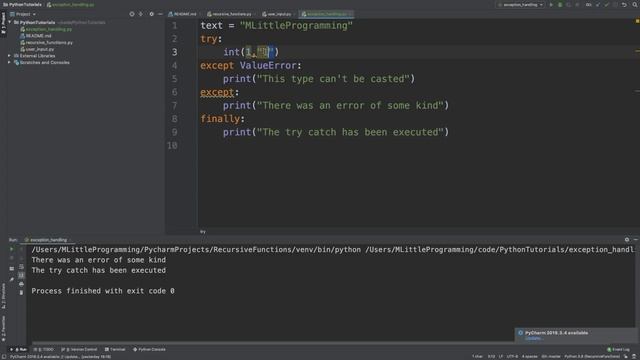This screenshot has width=640, height=360.
Task: Click the Git branch entry in the status bar
Action: 550,357
